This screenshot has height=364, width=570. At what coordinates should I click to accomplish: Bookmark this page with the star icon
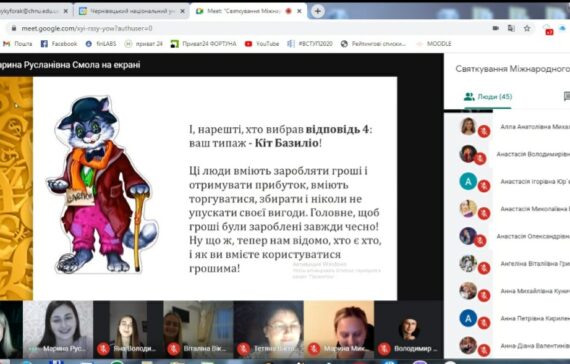pyautogui.click(x=527, y=28)
